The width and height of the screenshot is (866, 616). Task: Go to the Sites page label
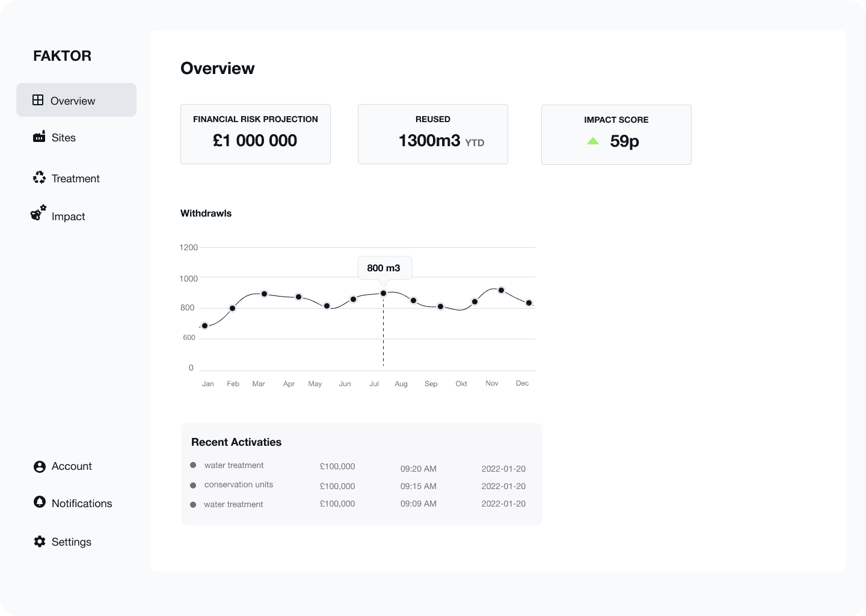pyautogui.click(x=63, y=138)
